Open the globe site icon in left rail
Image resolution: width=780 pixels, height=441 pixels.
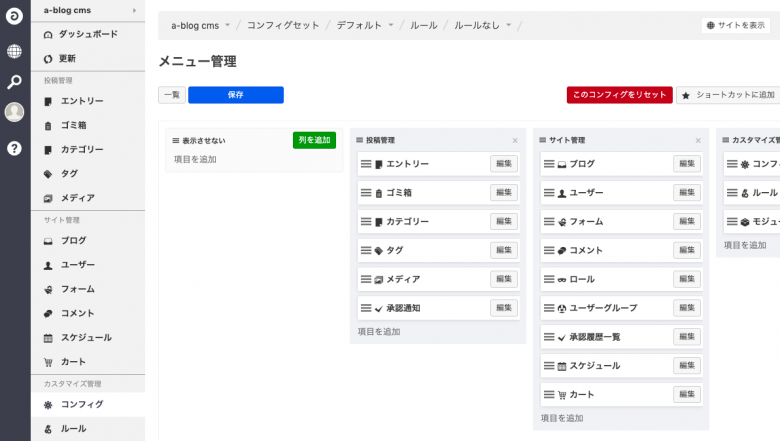14,51
